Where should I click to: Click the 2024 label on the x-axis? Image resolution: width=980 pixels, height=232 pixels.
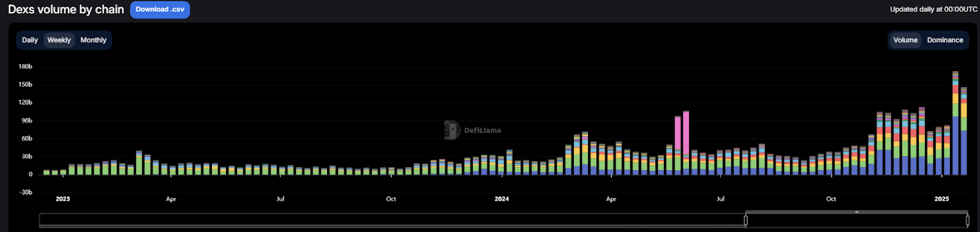tap(502, 199)
